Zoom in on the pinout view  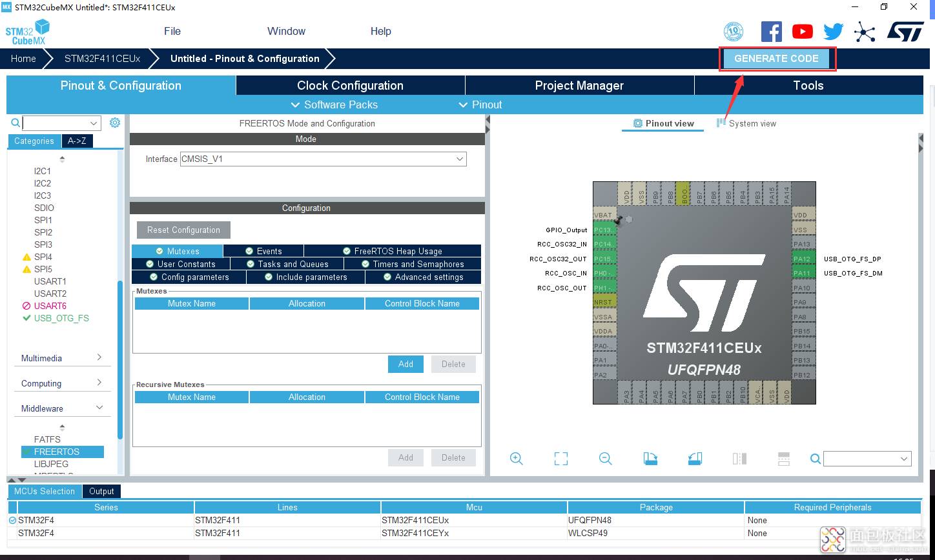(516, 458)
